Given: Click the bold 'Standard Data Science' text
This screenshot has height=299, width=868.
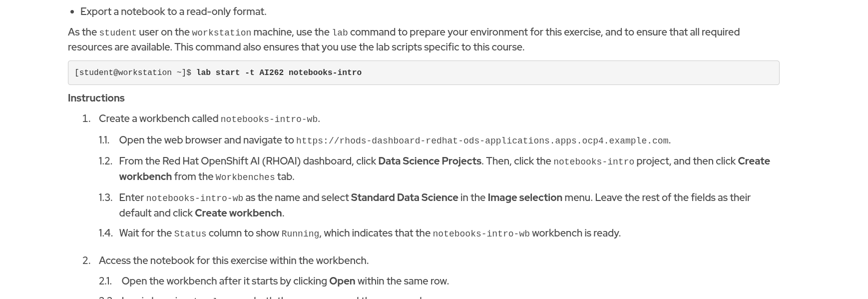Looking at the screenshot, I should pyautogui.click(x=404, y=197).
